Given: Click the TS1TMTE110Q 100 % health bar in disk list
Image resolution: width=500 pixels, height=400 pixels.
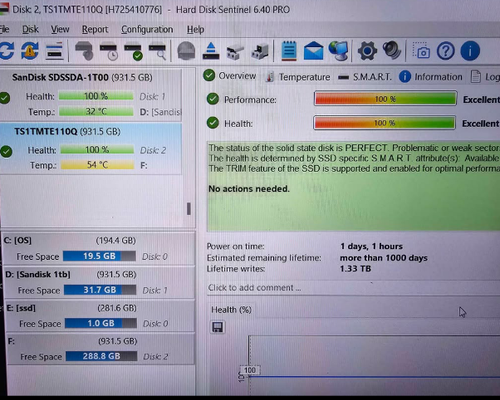Looking at the screenshot, I should (97, 150).
